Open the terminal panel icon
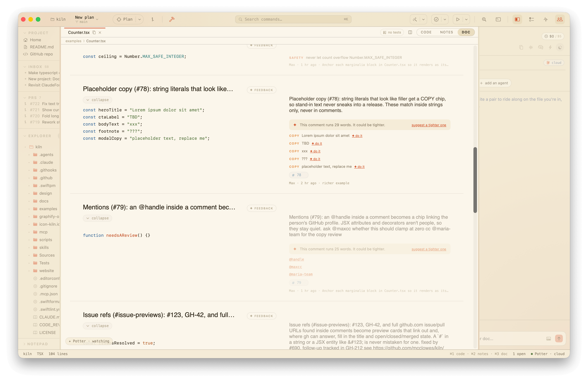Screen dimensions: 588x382 coord(498,19)
